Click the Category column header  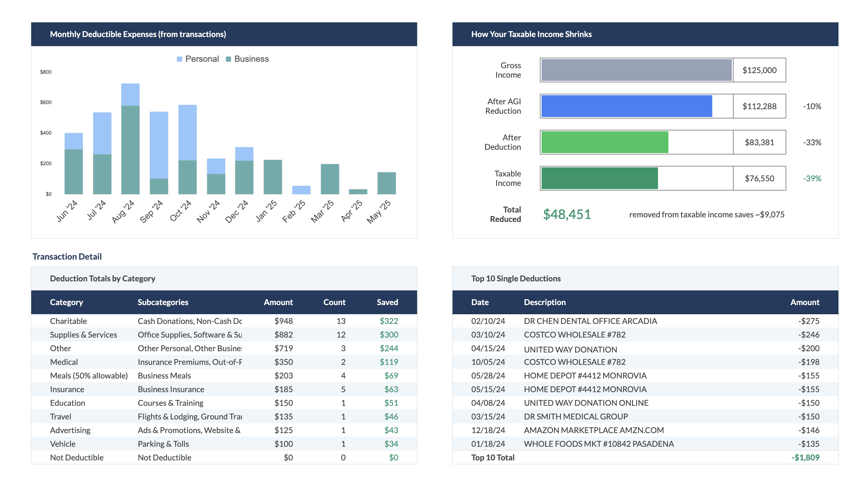coord(66,302)
